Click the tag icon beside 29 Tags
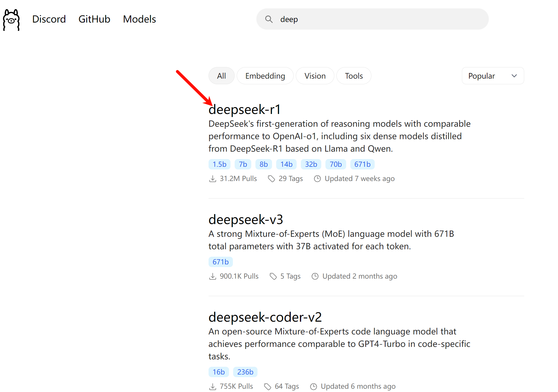The height and width of the screenshot is (392, 558). tap(271, 179)
